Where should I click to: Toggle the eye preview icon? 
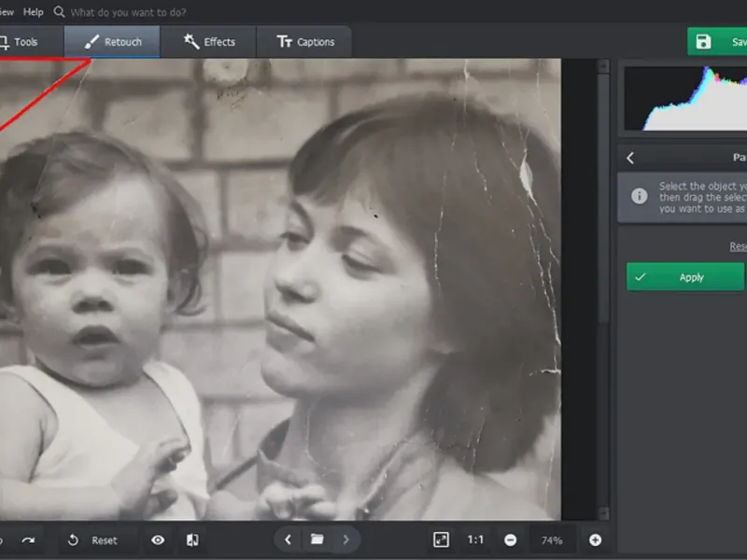(158, 540)
